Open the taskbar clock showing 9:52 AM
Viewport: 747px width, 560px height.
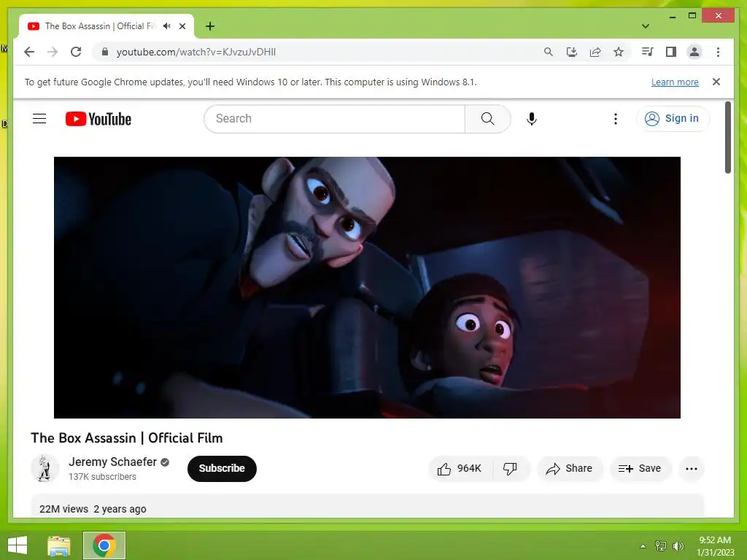point(715,546)
